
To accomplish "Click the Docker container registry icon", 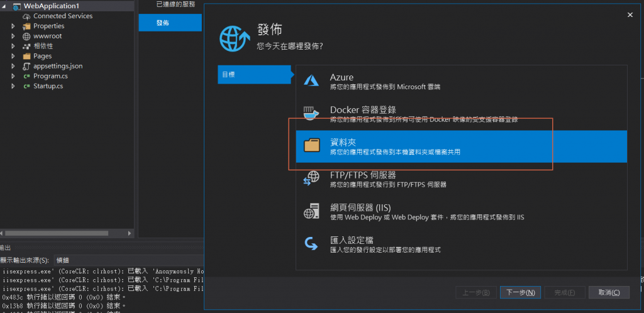I will pos(311,113).
